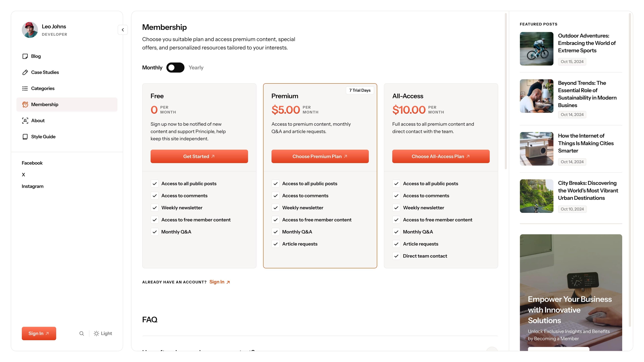644x362 pixels.
Task: Open the cyclist Outdoor Adventures thumbnail
Action: 536,49
